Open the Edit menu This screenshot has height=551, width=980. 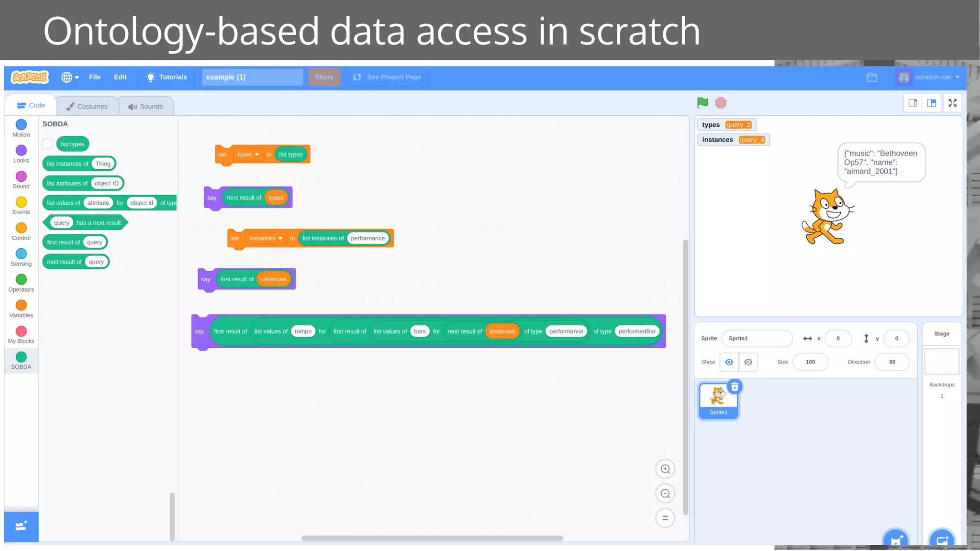(120, 77)
